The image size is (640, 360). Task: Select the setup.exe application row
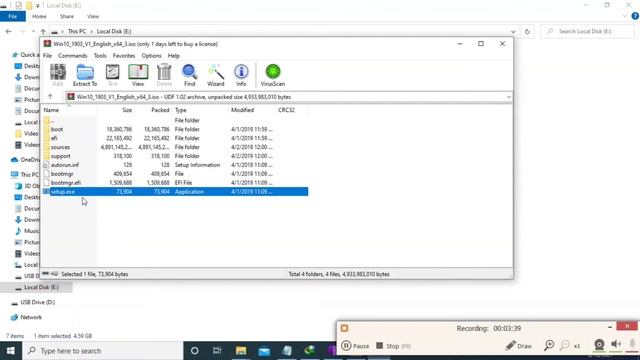pos(175,192)
